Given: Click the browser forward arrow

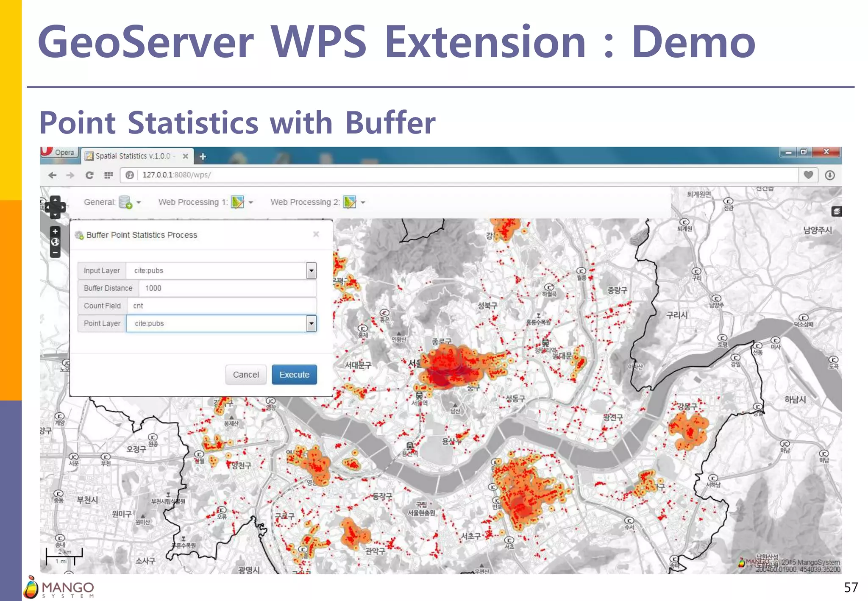Looking at the screenshot, I should tap(70, 175).
